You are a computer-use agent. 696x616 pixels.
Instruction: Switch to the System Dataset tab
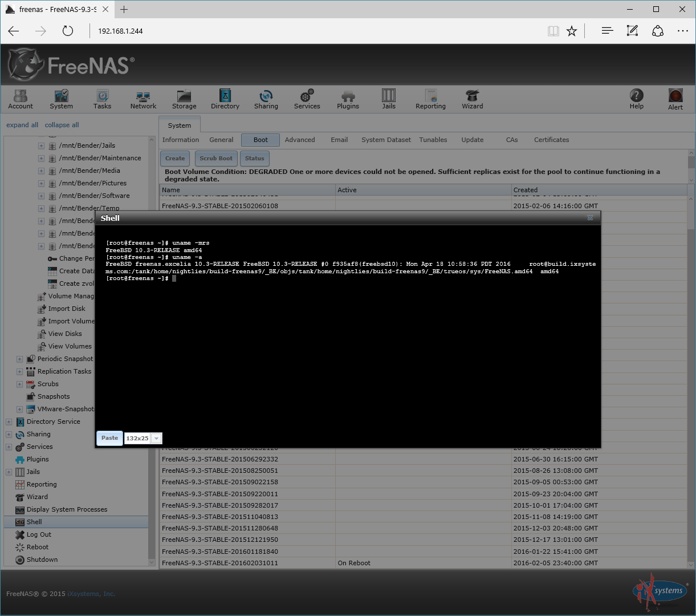coord(386,140)
